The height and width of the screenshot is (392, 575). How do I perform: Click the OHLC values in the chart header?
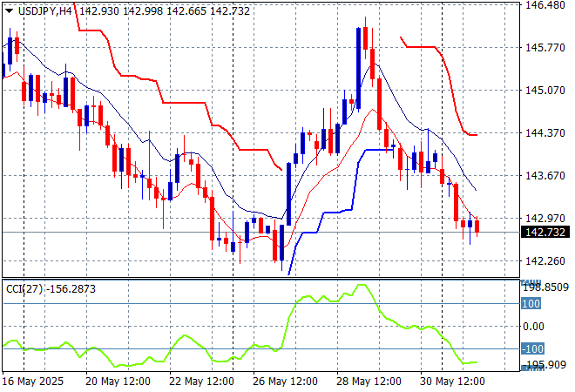145,10
